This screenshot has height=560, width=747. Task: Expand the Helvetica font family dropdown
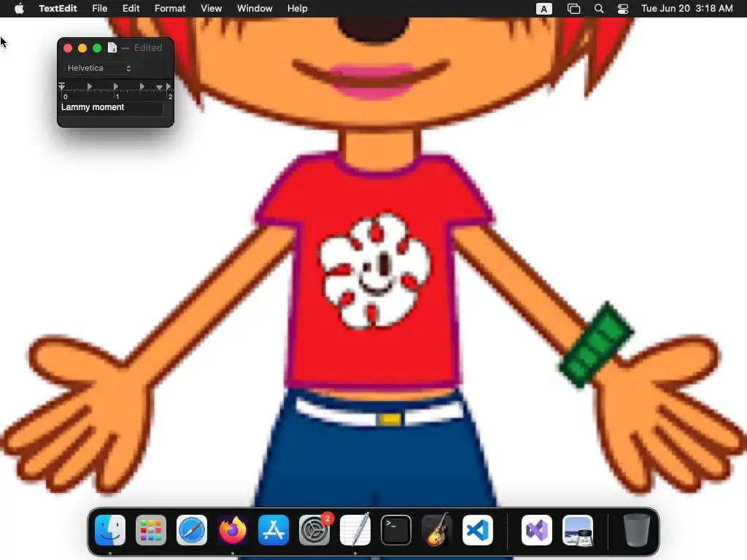[x=98, y=68]
